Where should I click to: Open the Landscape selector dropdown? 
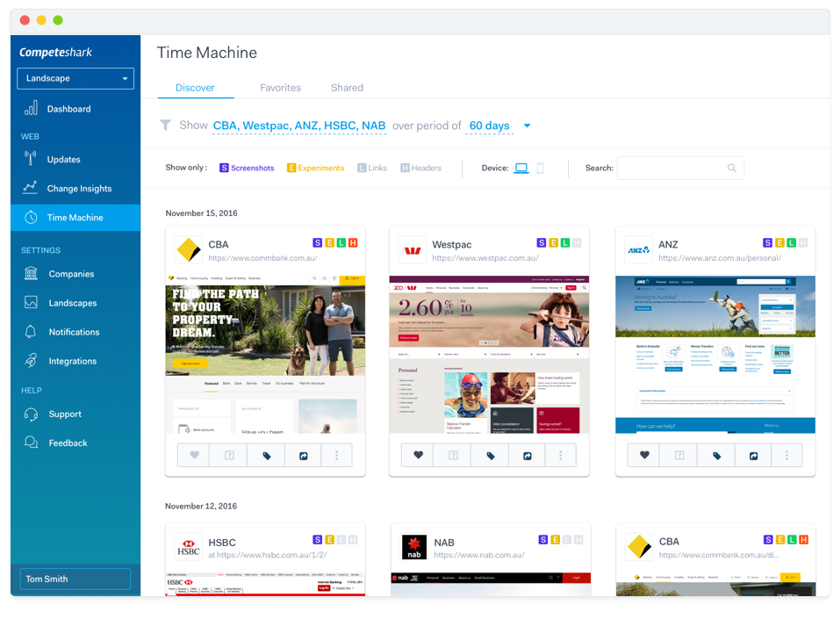[75, 78]
